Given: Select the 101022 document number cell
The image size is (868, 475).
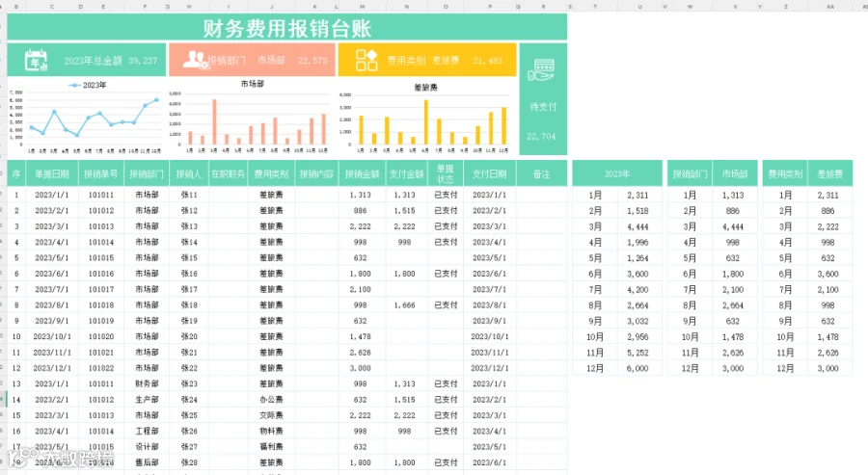Looking at the screenshot, I should pyautogui.click(x=100, y=368).
